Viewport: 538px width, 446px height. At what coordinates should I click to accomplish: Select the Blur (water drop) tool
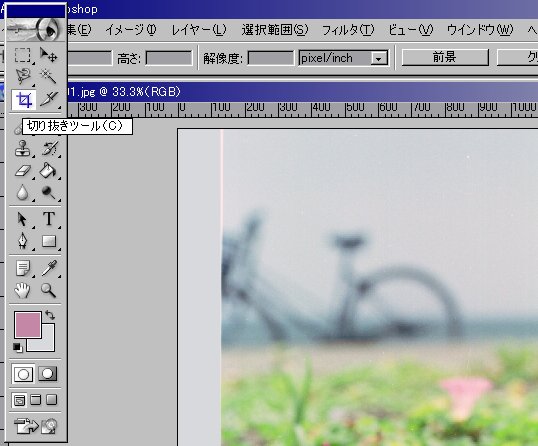23,193
